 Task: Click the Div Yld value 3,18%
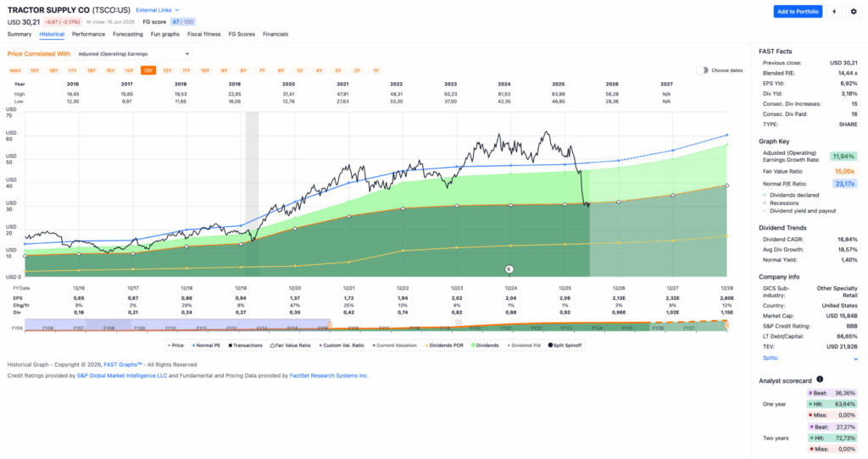(x=849, y=93)
